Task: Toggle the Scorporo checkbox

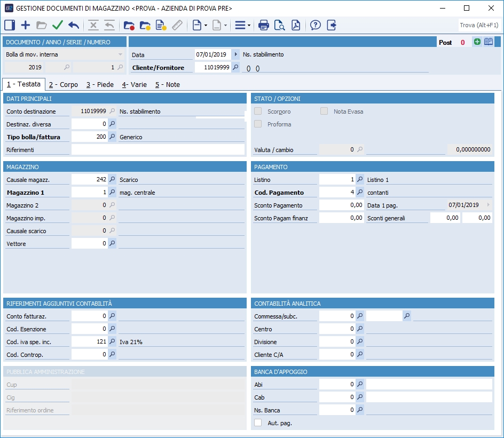Action: click(258, 112)
